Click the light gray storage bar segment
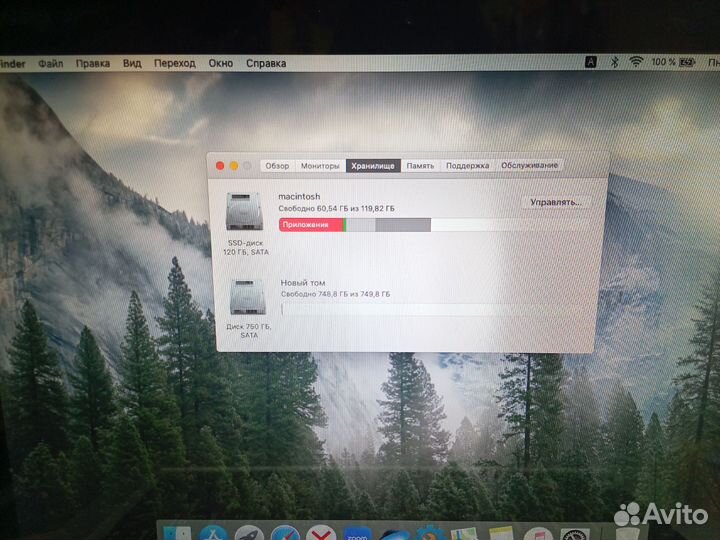720x540 pixels. click(x=360, y=225)
